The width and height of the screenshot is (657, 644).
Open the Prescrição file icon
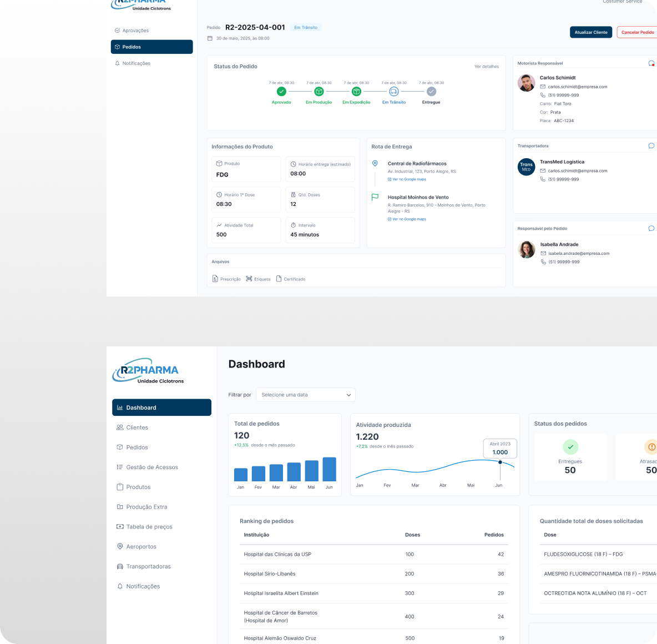click(x=215, y=279)
